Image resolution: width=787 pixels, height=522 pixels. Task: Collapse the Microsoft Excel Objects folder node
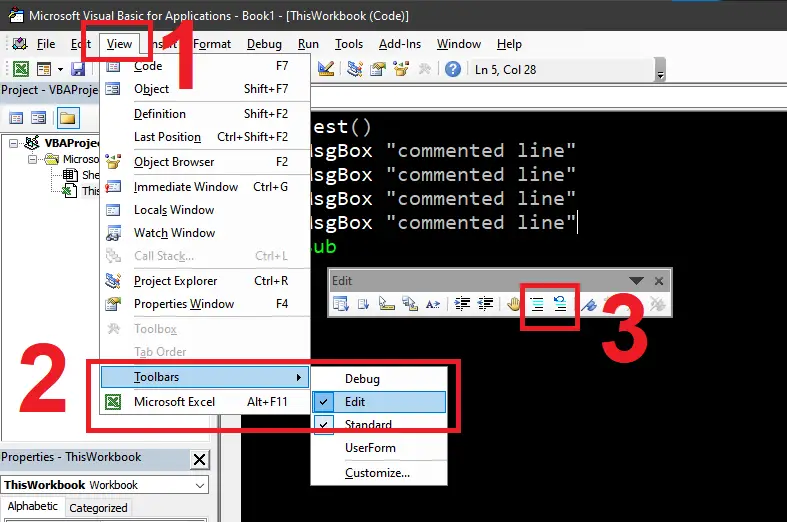(33, 160)
